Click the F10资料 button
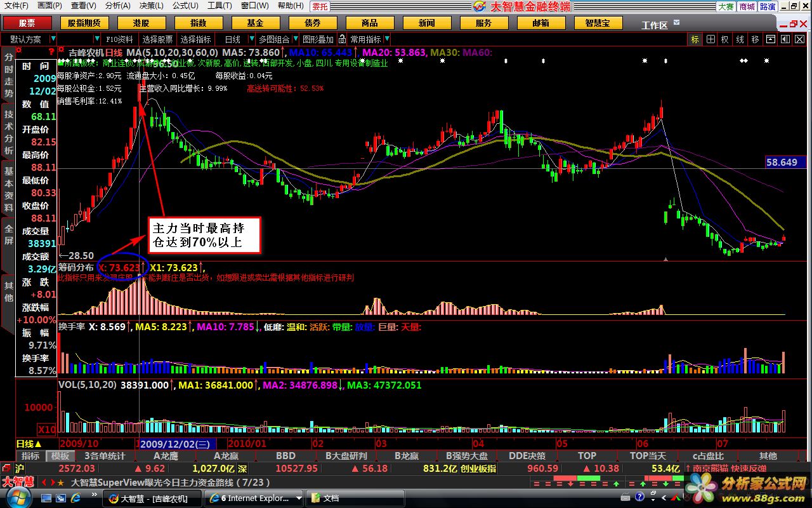Image resolution: width=812 pixels, height=508 pixels. (119, 39)
